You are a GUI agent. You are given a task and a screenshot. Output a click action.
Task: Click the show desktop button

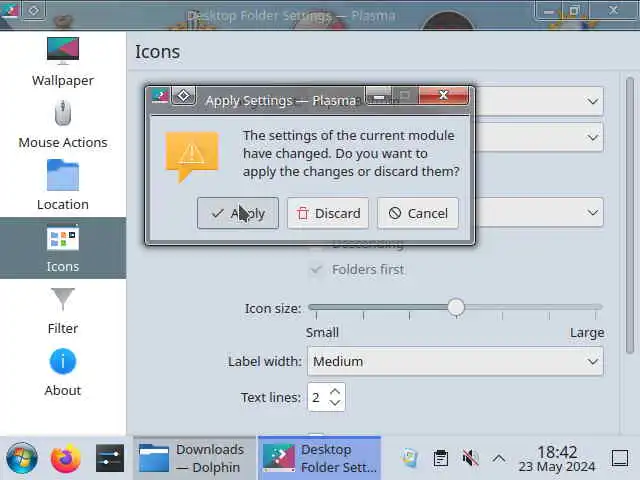click(x=620, y=458)
